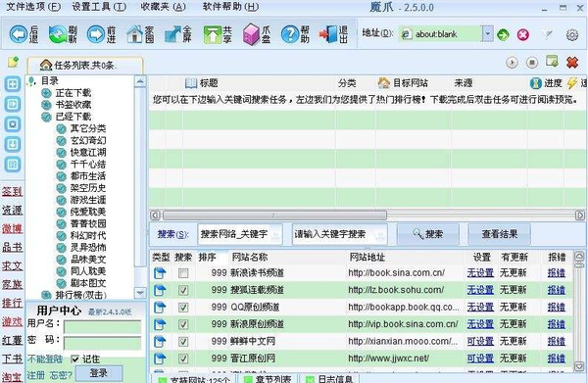Open the 帮助 help icon
The width and height of the screenshot is (588, 383).
pos(290,34)
